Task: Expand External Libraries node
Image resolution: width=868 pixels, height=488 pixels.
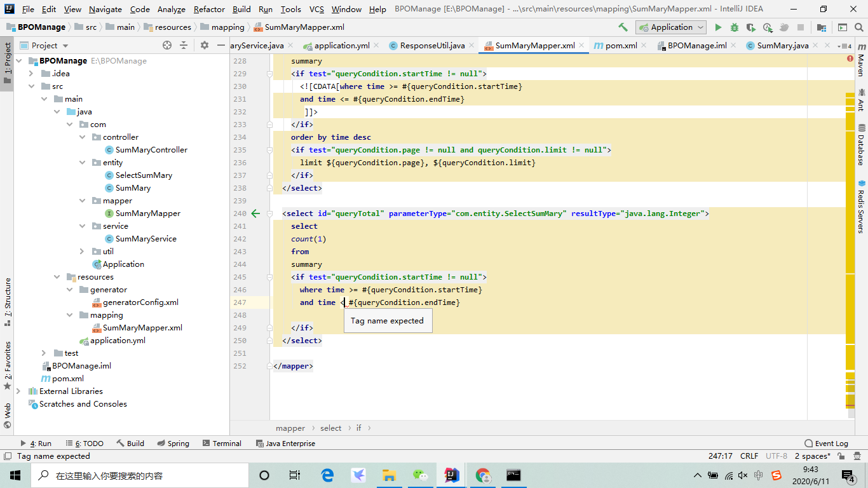Action: 18,391
